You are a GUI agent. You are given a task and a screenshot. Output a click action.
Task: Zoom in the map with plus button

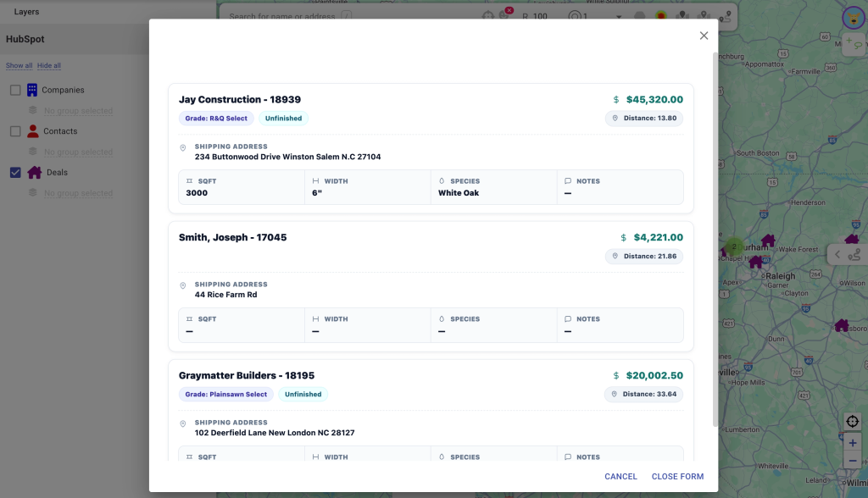pos(853,443)
